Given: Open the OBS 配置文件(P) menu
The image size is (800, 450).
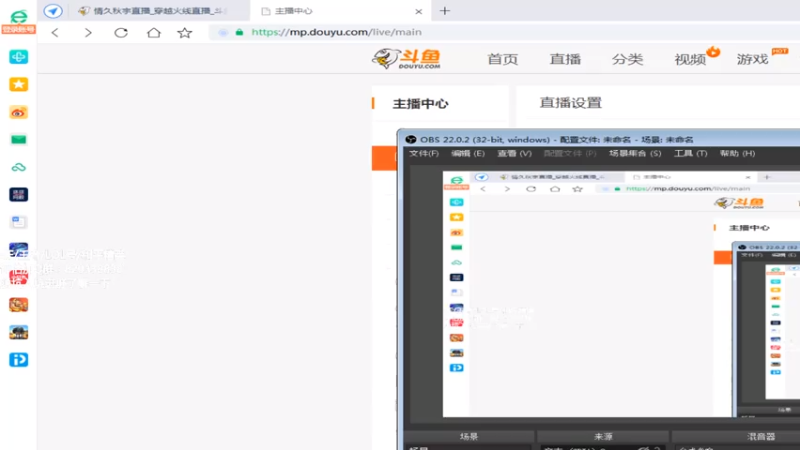Looking at the screenshot, I should pyautogui.click(x=570, y=154).
